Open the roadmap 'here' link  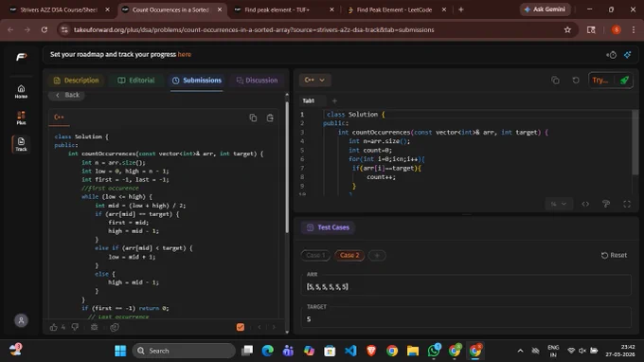point(185,54)
